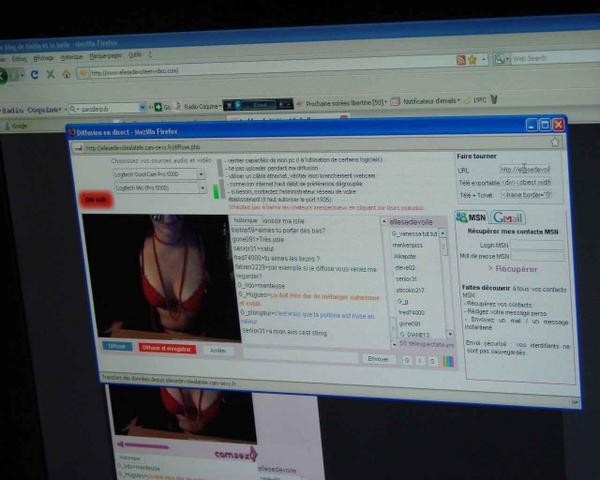
Task: Expand the Notificateur d'emails dropdown
Action: pyautogui.click(x=458, y=100)
